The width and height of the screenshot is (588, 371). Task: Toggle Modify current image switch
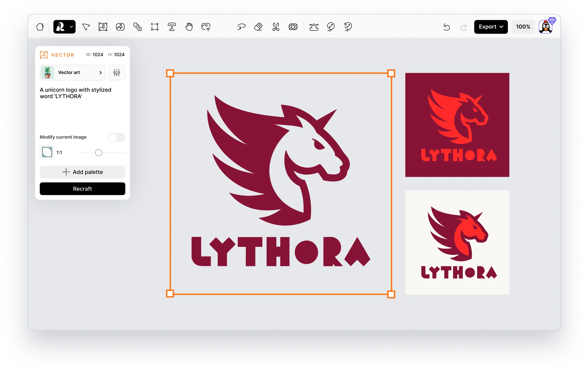(117, 137)
